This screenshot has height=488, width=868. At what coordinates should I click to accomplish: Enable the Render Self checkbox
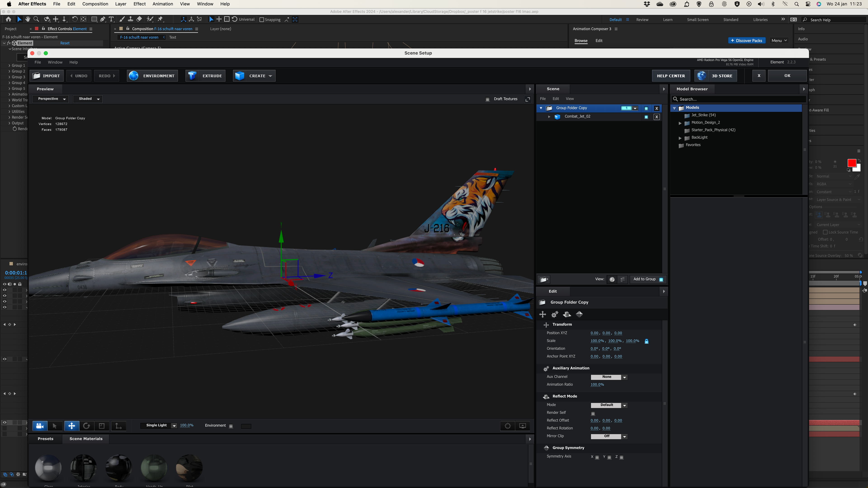(593, 413)
